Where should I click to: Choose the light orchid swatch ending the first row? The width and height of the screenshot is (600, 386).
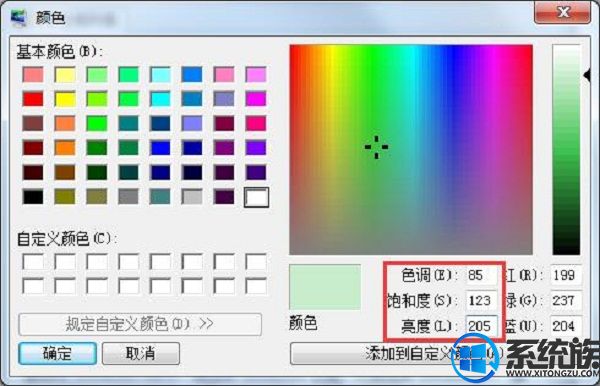[256, 74]
